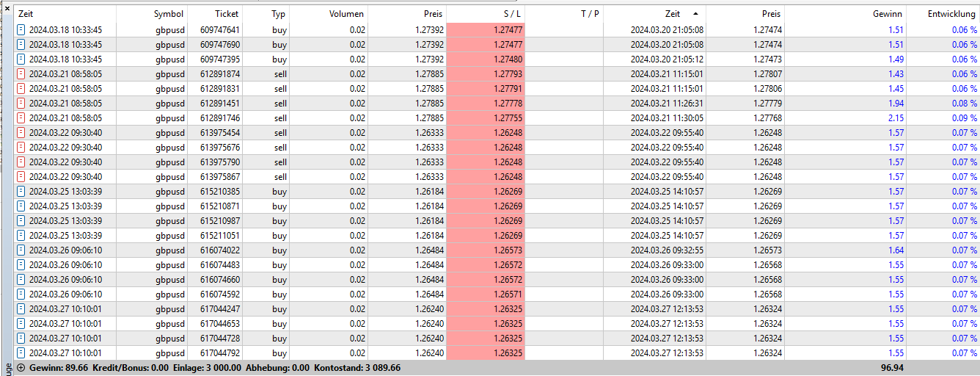Expand the Gewinn summary row plus icon
Image resolution: width=980 pixels, height=376 pixels.
click(x=21, y=367)
